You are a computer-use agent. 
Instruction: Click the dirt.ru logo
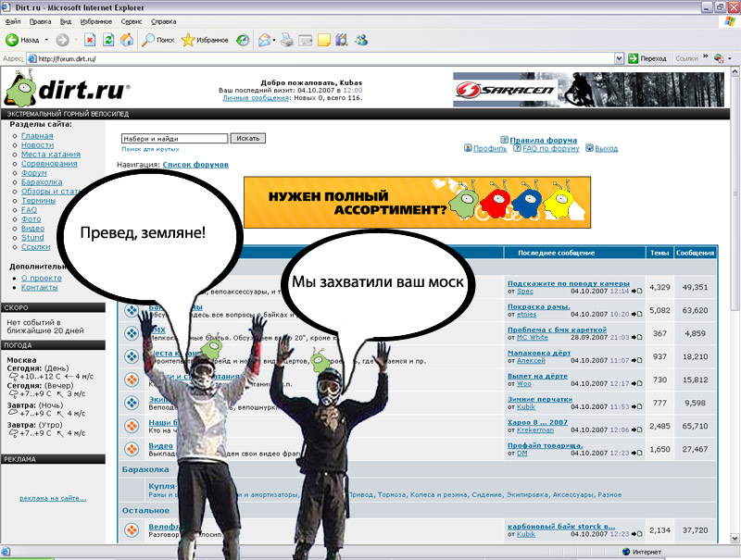pyautogui.click(x=67, y=88)
